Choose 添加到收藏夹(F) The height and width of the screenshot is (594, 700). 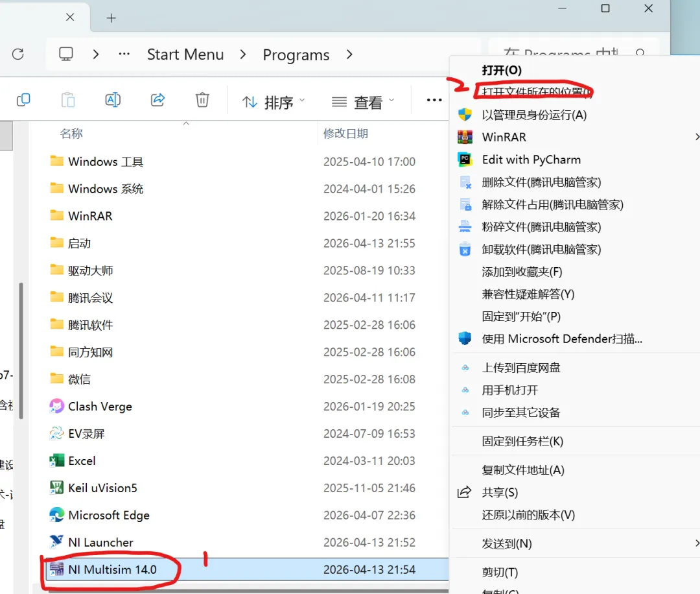point(522,272)
